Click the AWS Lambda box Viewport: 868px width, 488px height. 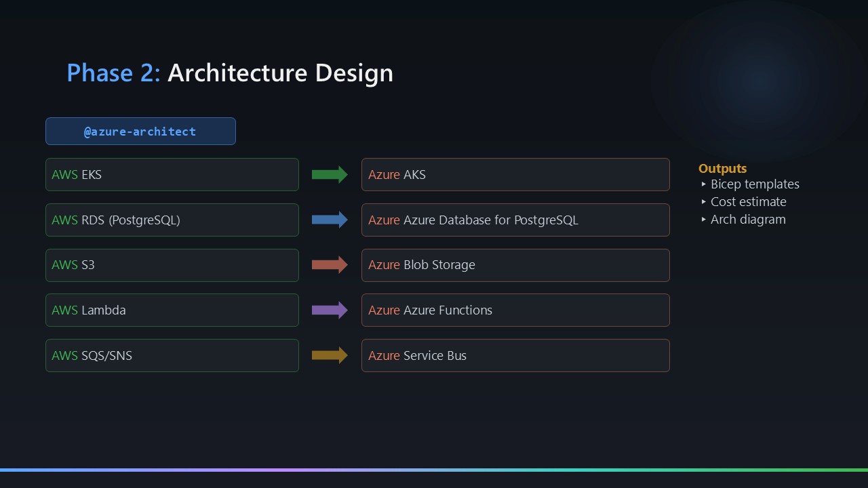coord(172,310)
